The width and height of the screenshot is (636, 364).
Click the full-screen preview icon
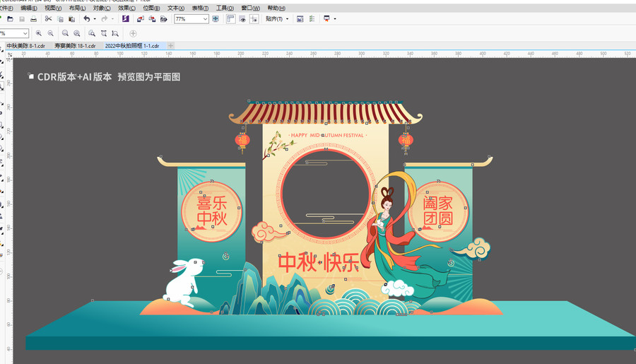(x=216, y=18)
